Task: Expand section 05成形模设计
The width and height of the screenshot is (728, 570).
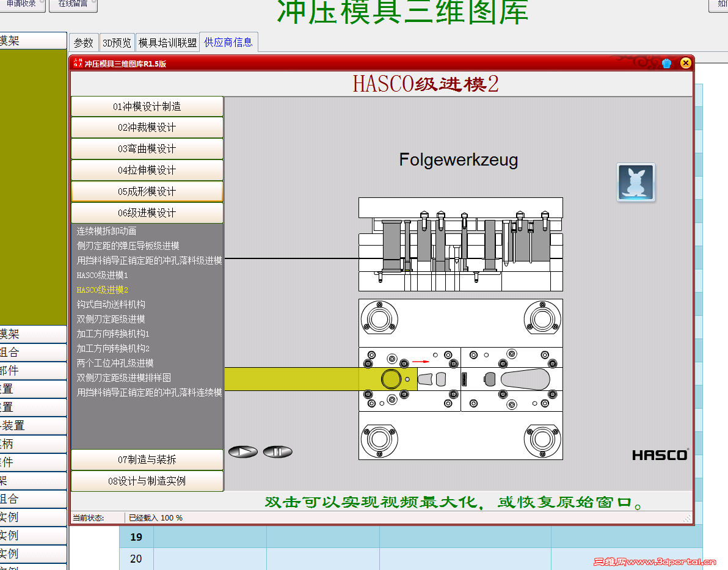Action: point(147,191)
